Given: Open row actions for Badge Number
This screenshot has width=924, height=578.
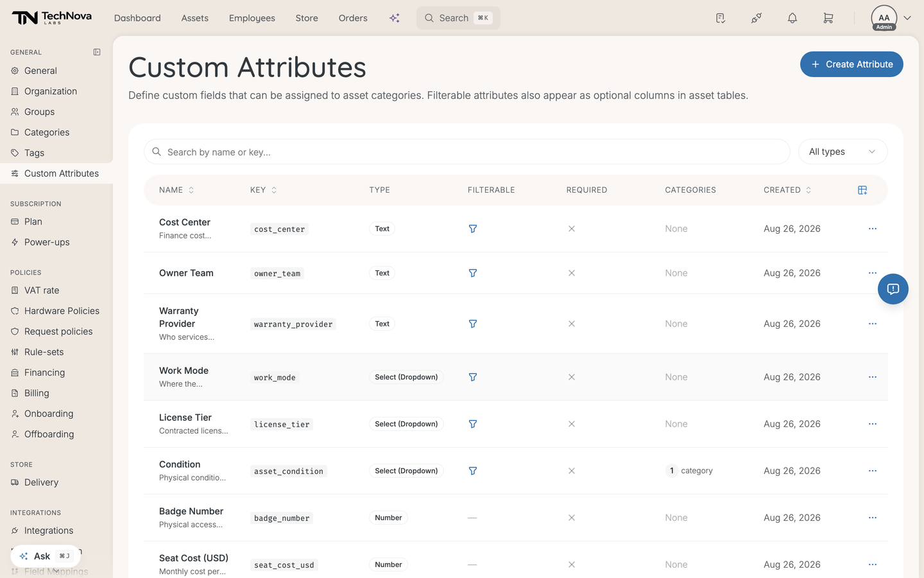Looking at the screenshot, I should [x=873, y=518].
